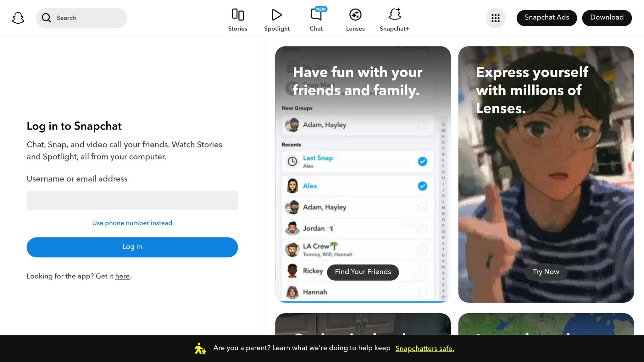Image resolution: width=644 pixels, height=362 pixels.
Task: Click the Download button
Action: click(607, 18)
